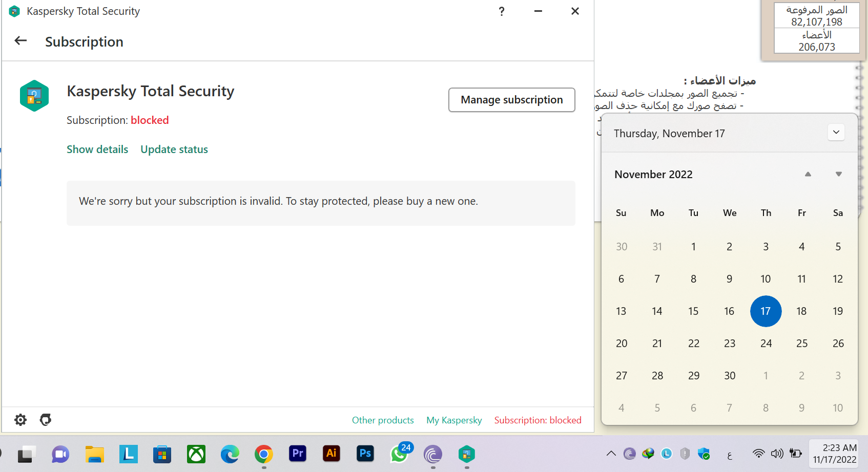
Task: Select October 31 in calendar
Action: (657, 247)
